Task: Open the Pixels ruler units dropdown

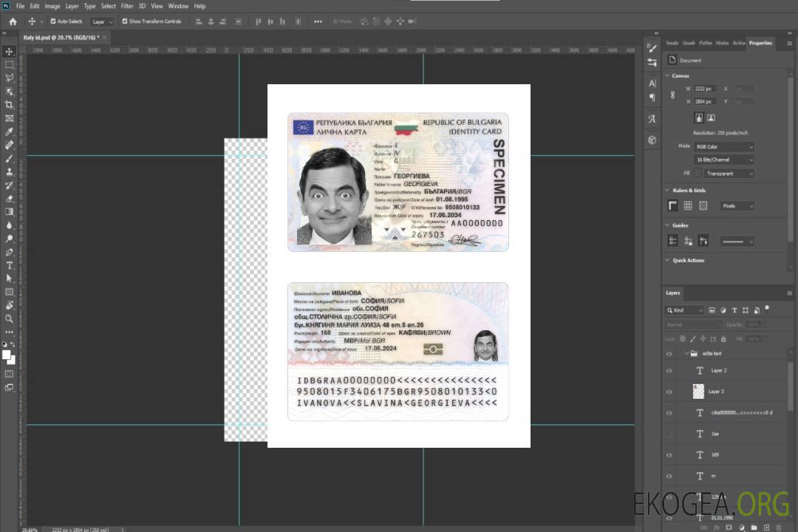Action: click(x=737, y=205)
